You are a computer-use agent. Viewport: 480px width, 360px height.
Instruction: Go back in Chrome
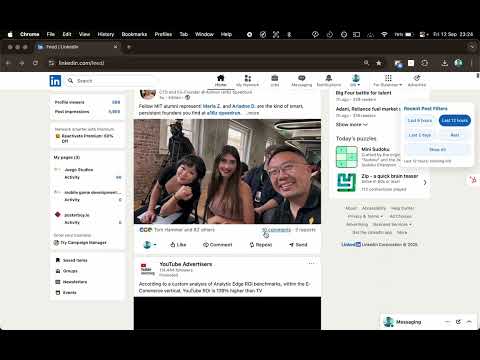[8, 63]
